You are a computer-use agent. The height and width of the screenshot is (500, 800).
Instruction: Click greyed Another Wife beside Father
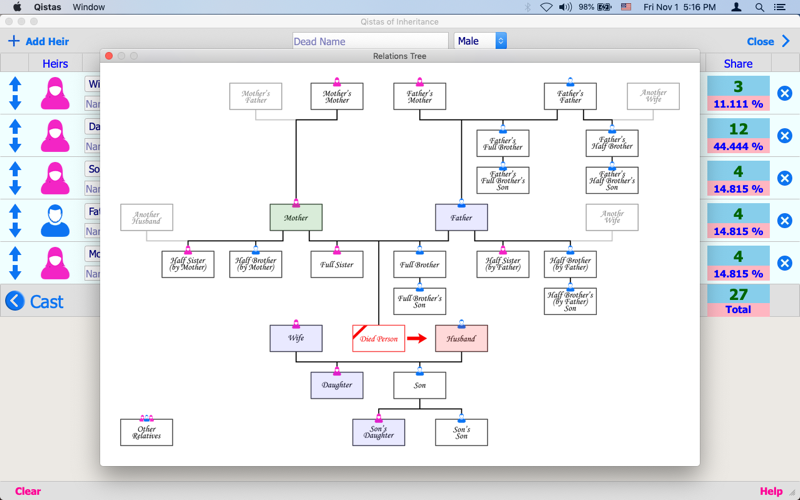(x=612, y=217)
